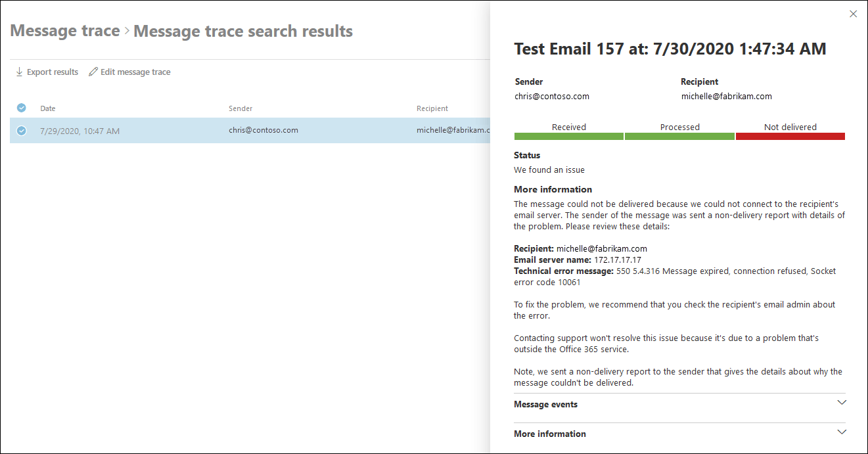868x454 pixels.
Task: Click the delivery progress bar in the details pane
Action: [x=679, y=136]
